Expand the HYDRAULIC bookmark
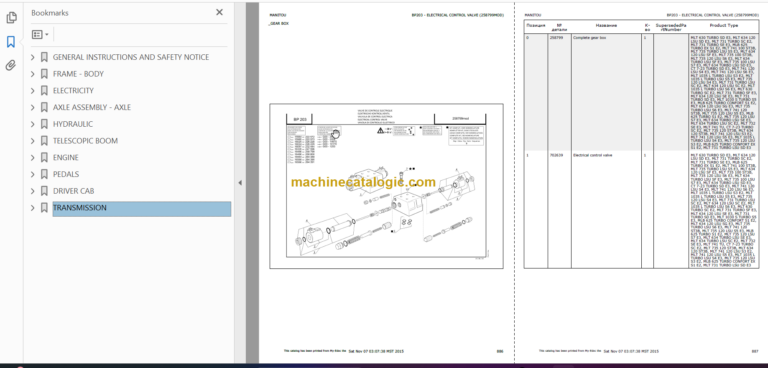The width and height of the screenshot is (768, 368). click(x=33, y=124)
